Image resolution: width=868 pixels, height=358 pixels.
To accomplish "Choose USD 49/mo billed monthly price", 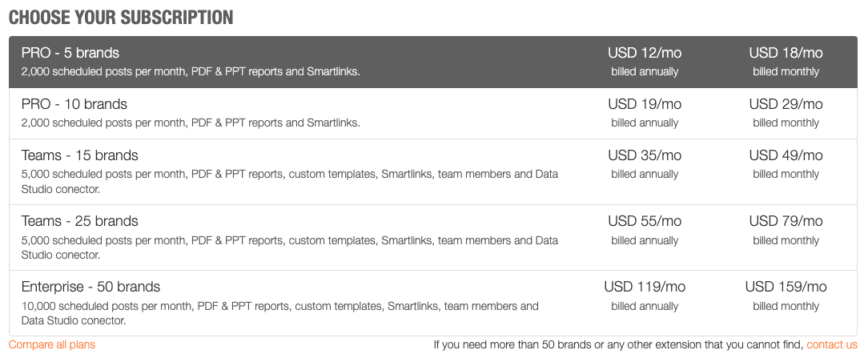I will [x=786, y=163].
